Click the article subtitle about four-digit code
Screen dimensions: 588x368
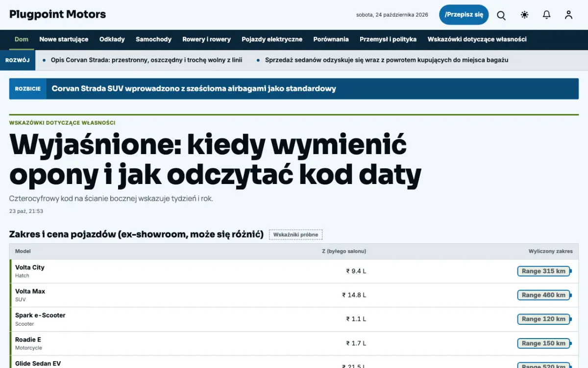click(111, 199)
